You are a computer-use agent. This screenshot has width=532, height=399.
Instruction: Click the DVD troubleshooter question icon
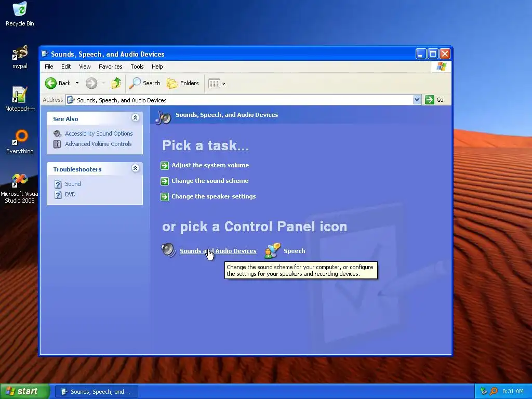[58, 195]
